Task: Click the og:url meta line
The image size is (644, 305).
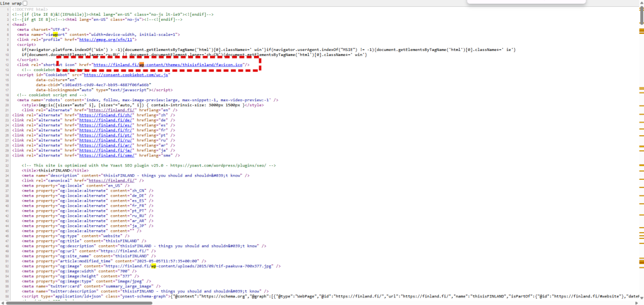Action: click(89, 250)
